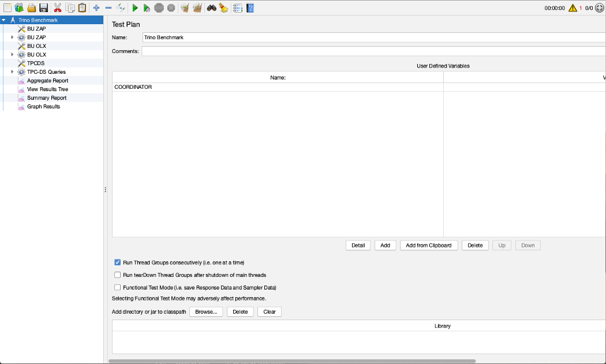Select BU ZAP config element in tree
Screen dimensions: 606x364
(36, 29)
